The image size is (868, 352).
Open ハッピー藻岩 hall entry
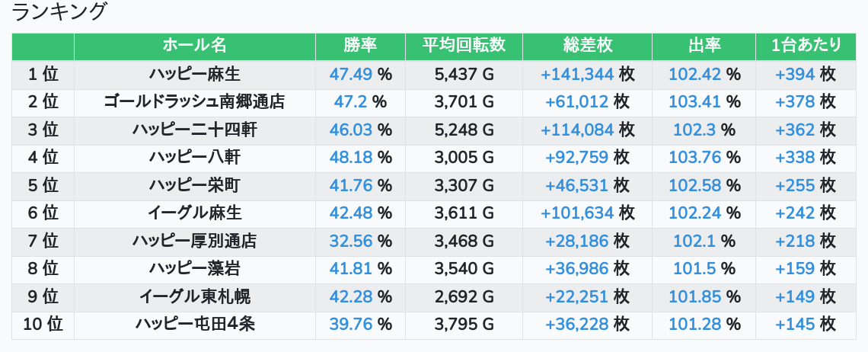195,269
